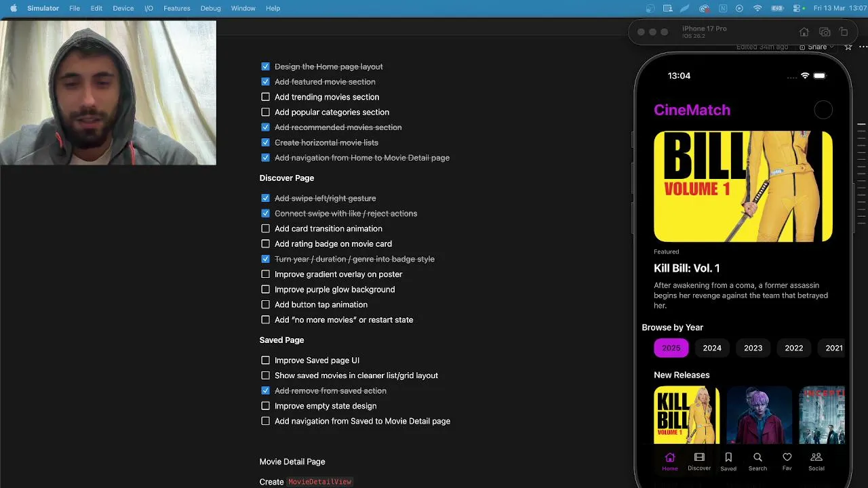The width and height of the screenshot is (868, 488).
Task: Open the Features menu
Action: [x=176, y=8]
